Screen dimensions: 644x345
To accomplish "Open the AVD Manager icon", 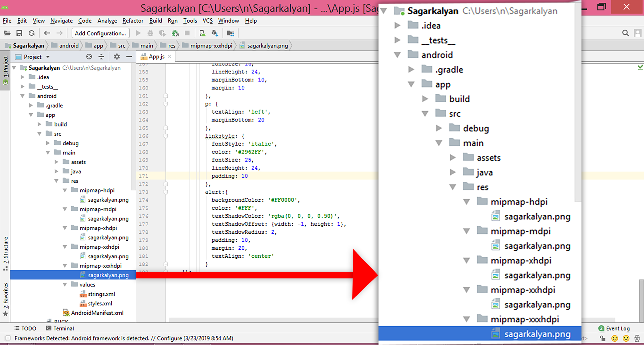I will 203,33.
